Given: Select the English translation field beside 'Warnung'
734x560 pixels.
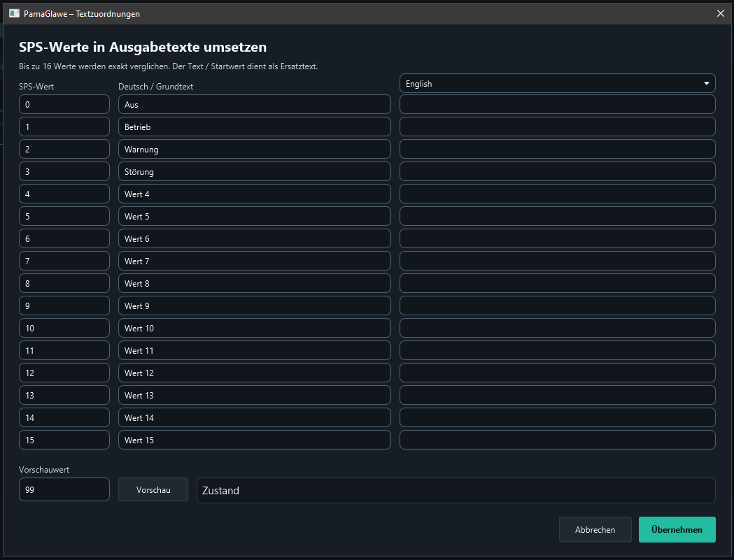Looking at the screenshot, I should point(557,149).
